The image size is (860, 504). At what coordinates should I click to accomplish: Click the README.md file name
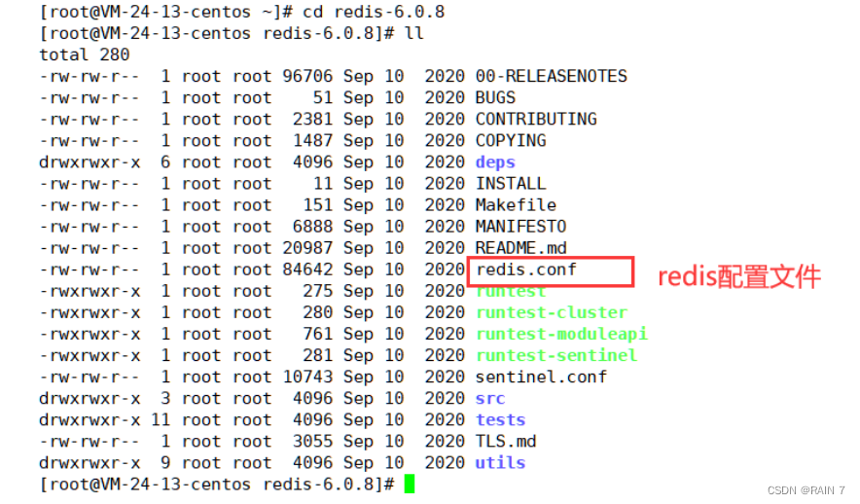[x=520, y=248]
